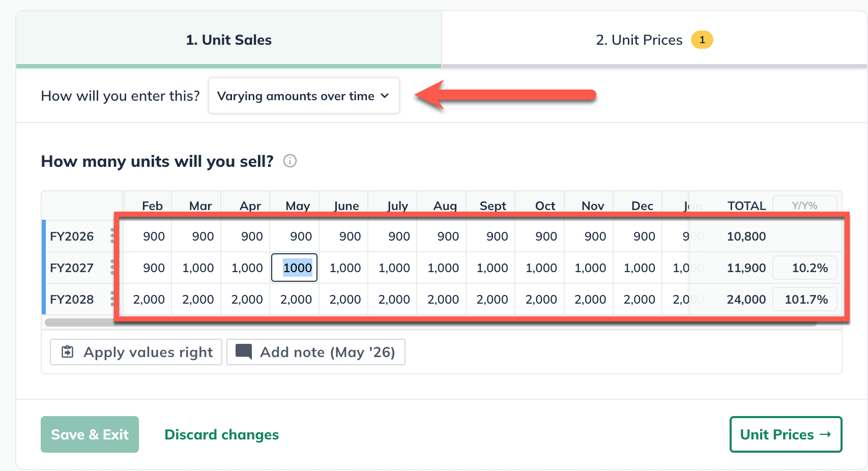868x471 pixels.
Task: Click the info icon beside units question
Action: coord(290,161)
